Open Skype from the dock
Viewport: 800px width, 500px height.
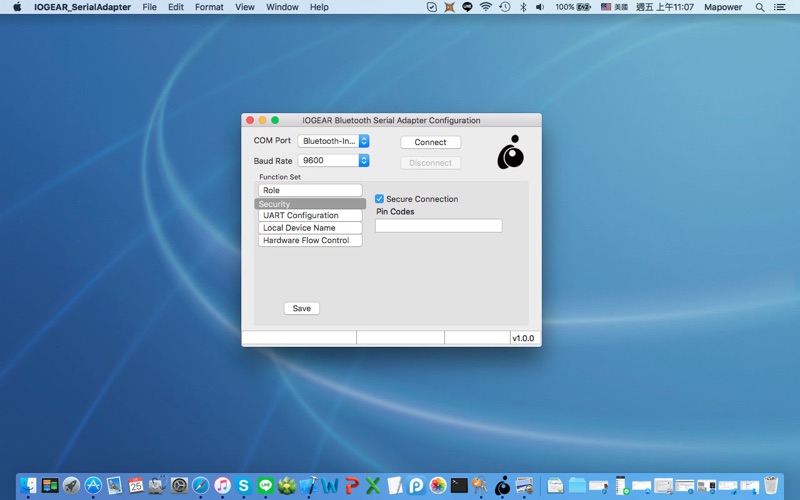tap(244, 485)
